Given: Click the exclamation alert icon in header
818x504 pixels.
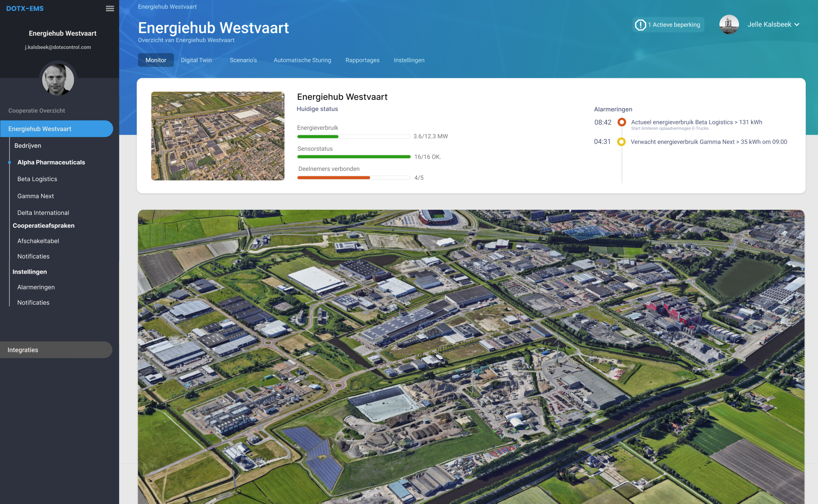Looking at the screenshot, I should [x=640, y=25].
